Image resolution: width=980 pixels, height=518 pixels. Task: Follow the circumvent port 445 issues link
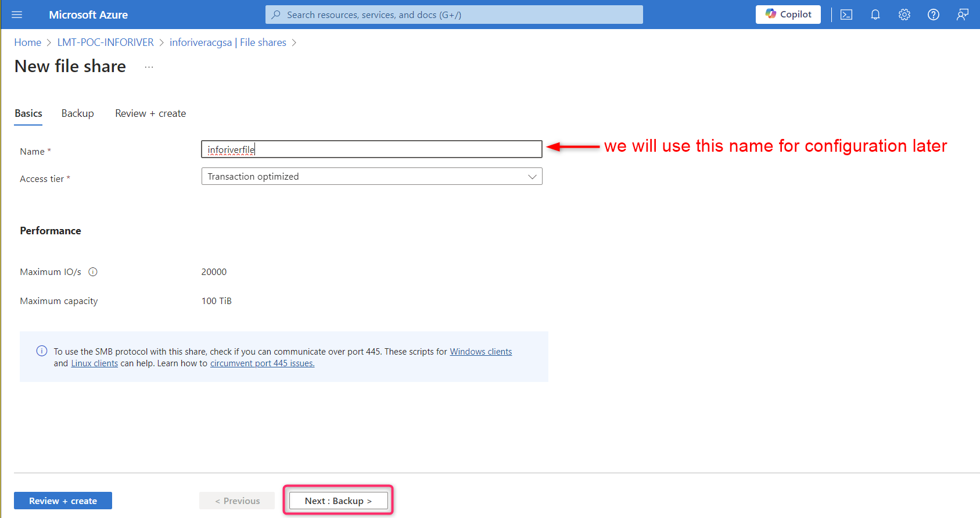coord(262,363)
